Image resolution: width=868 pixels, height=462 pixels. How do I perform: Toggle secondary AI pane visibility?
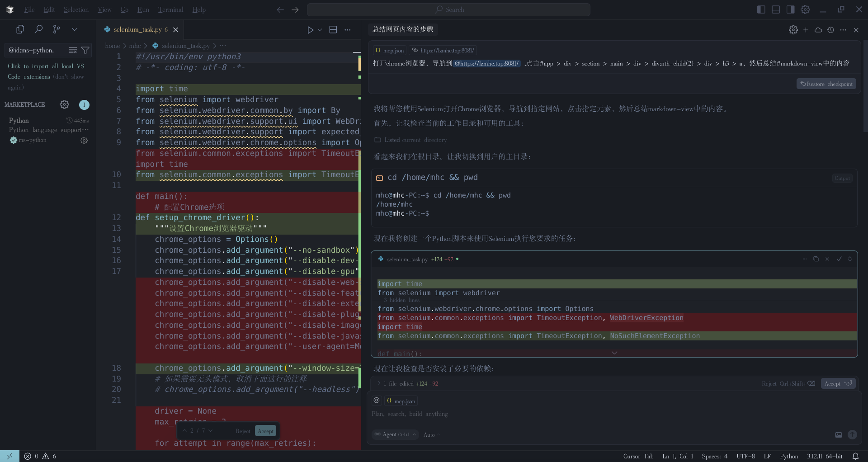click(x=791, y=9)
